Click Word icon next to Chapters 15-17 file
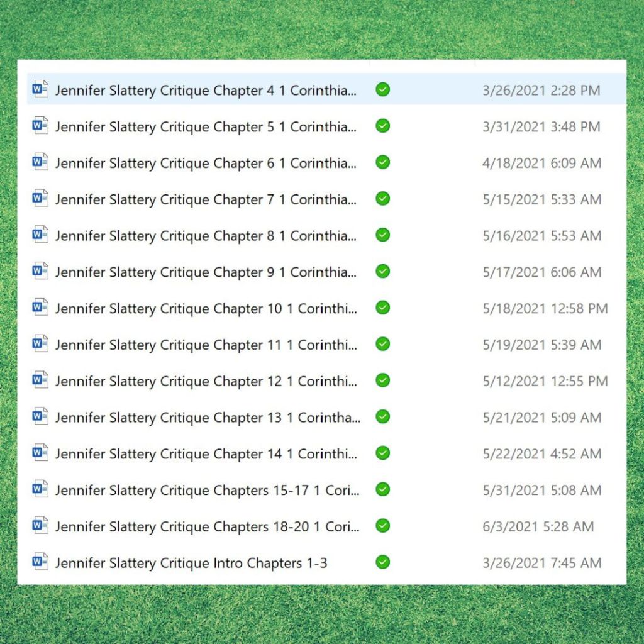Viewport: 644px width, 644px height. point(40,489)
